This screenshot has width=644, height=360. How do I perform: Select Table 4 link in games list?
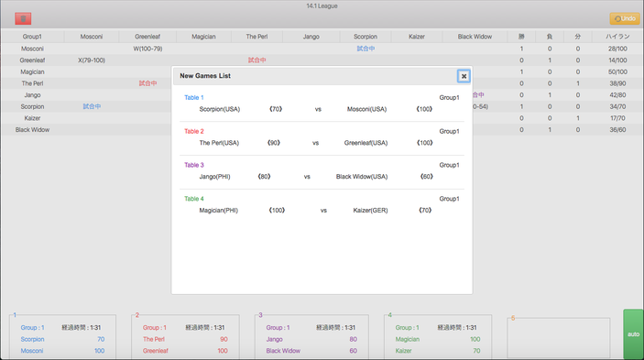194,199
